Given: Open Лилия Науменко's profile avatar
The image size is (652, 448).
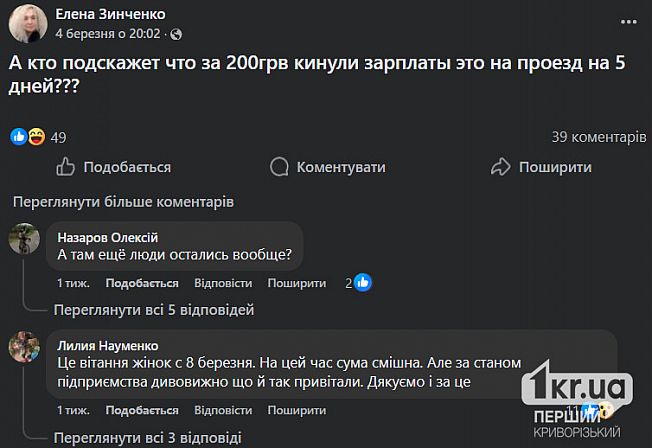Looking at the screenshot, I should coord(25,347).
